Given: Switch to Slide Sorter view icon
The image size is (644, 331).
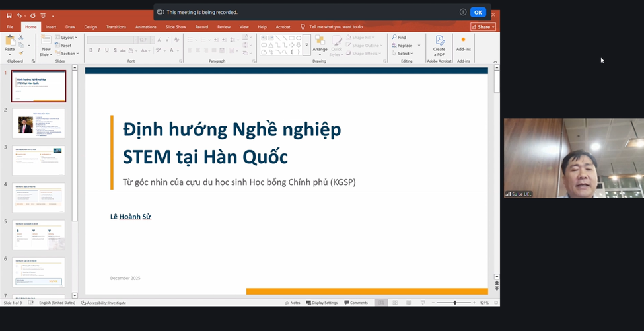Looking at the screenshot, I should pos(395,303).
